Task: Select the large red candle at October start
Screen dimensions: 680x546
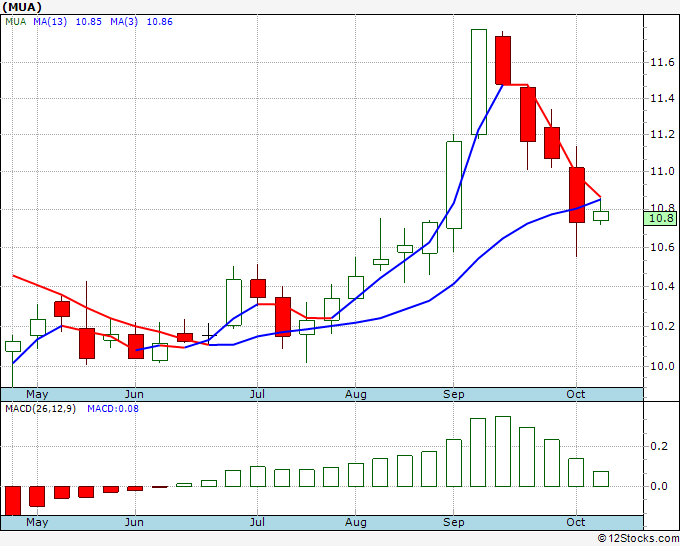Action: click(576, 194)
